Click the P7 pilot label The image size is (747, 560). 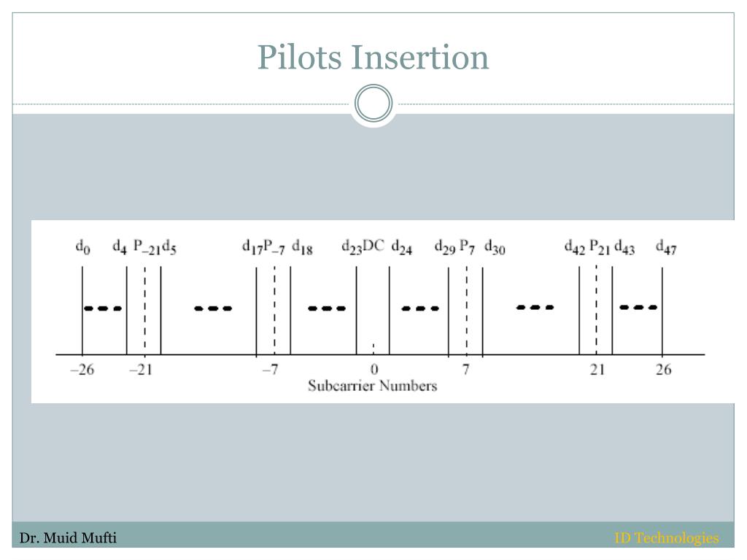click(x=467, y=246)
